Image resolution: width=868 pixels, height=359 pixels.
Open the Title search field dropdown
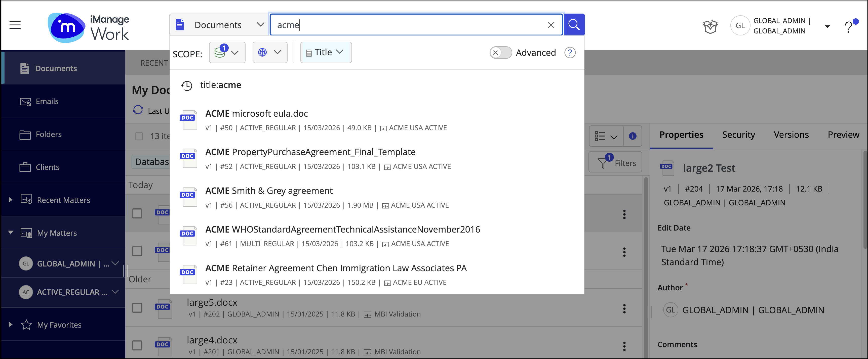click(326, 52)
